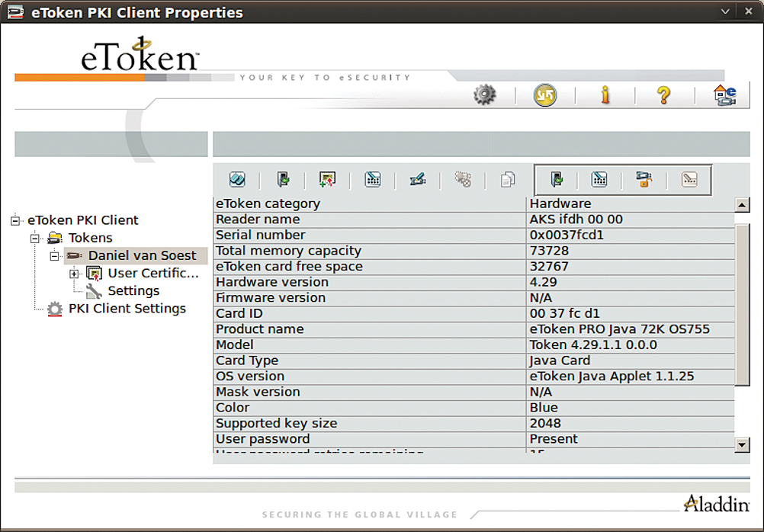The image size is (764, 532).
Task: Click the color value 'Blue'
Action: [544, 407]
